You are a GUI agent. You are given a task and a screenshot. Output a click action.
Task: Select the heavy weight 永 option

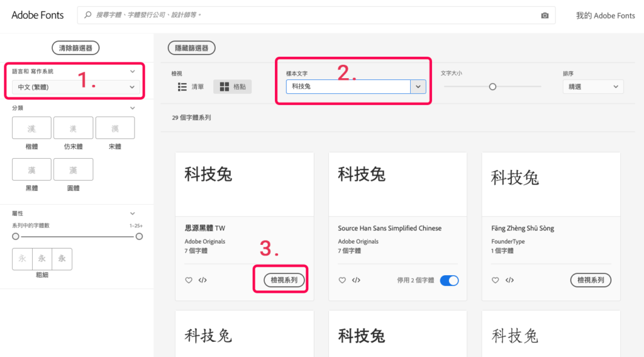coord(62,259)
